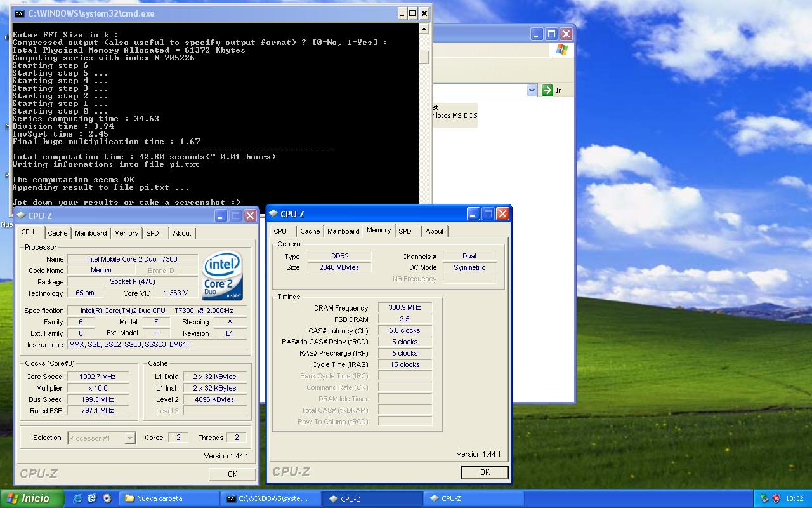The image size is (812, 508).
Task: Click the Revision value 'E1'
Action: 230,333
